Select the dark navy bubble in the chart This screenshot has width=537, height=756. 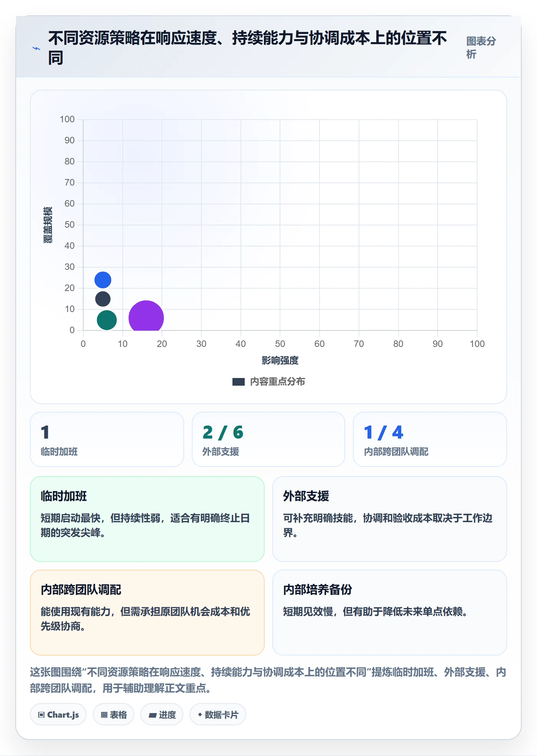coord(103,299)
